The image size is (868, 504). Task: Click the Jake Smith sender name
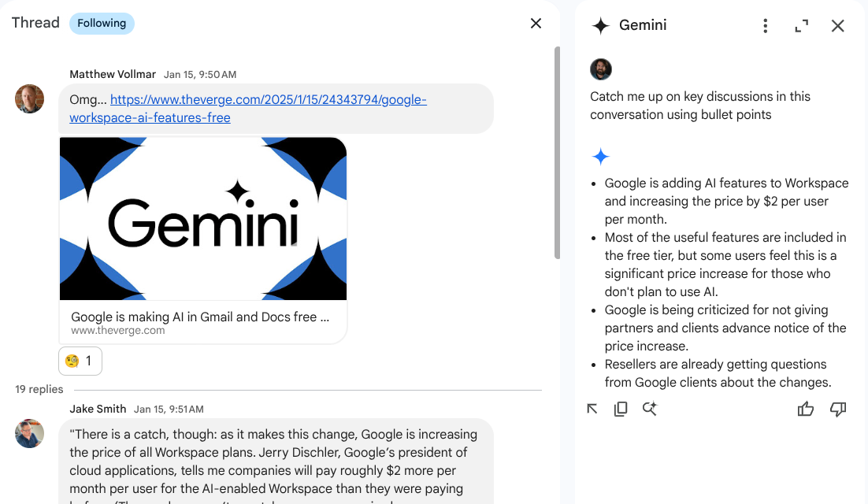point(98,409)
